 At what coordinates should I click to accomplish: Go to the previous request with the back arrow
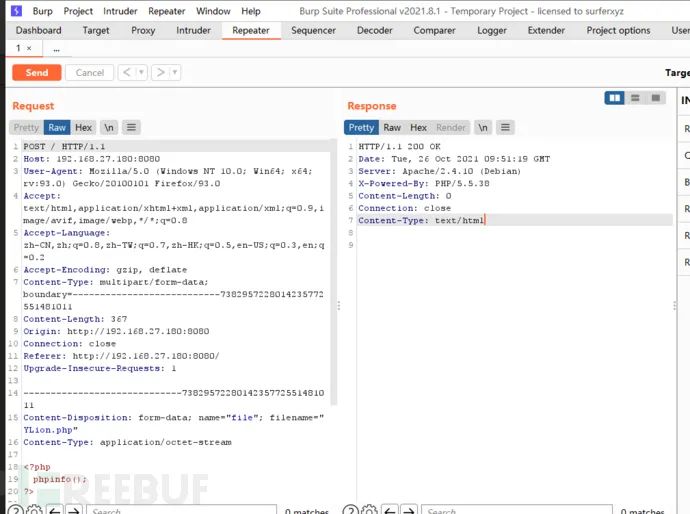point(127,72)
